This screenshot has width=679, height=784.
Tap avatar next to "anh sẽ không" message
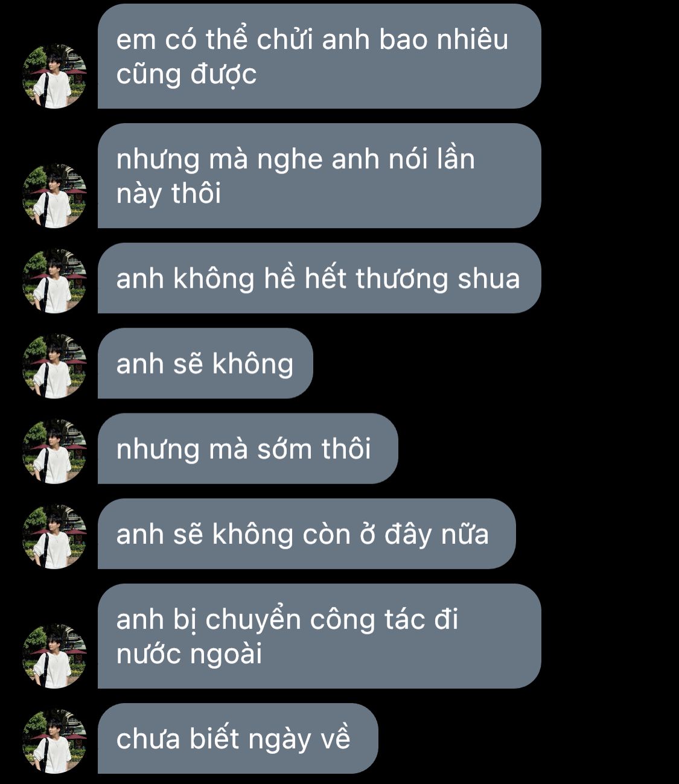[55, 366]
